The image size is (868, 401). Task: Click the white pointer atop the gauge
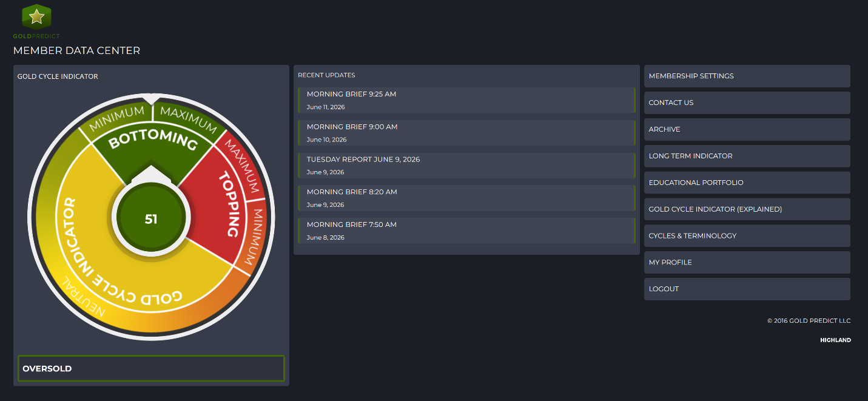(x=151, y=98)
